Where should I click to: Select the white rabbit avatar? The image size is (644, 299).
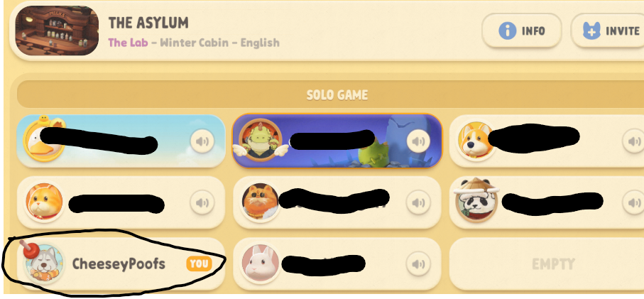(x=261, y=263)
